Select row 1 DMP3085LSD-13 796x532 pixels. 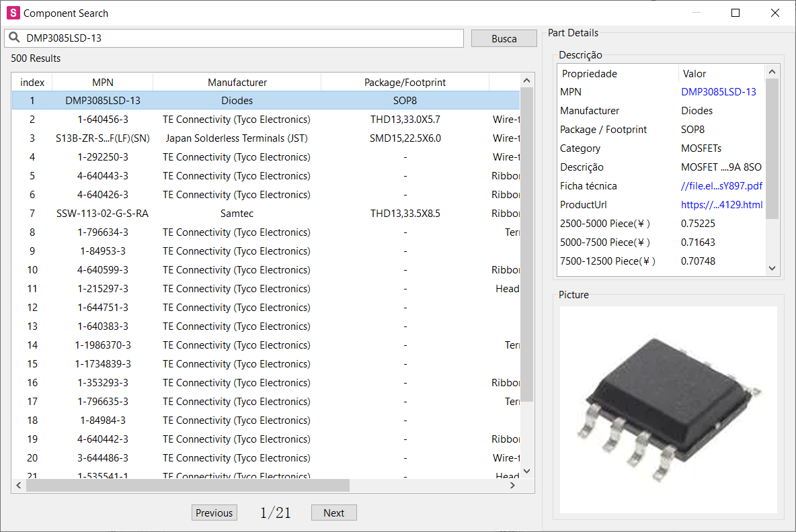click(266, 100)
